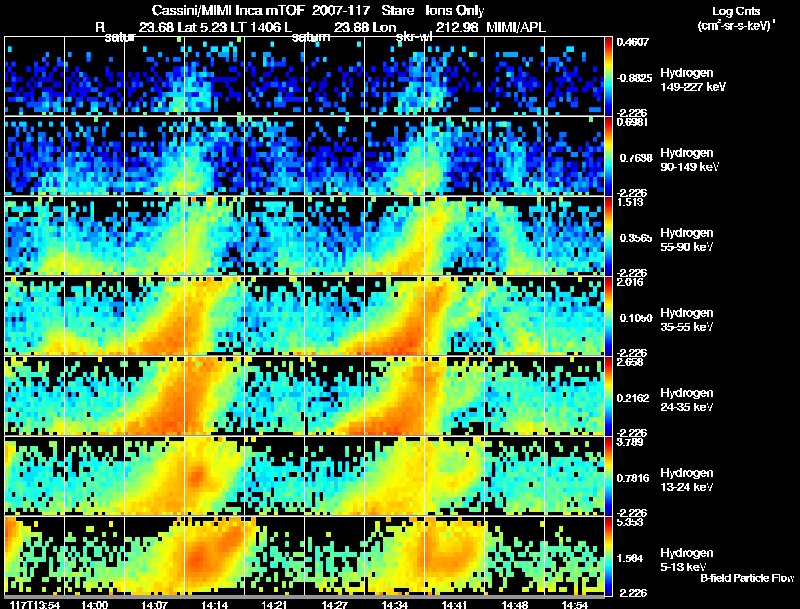
Task: Click the "117T13:54" time axis label
Action: point(35,605)
